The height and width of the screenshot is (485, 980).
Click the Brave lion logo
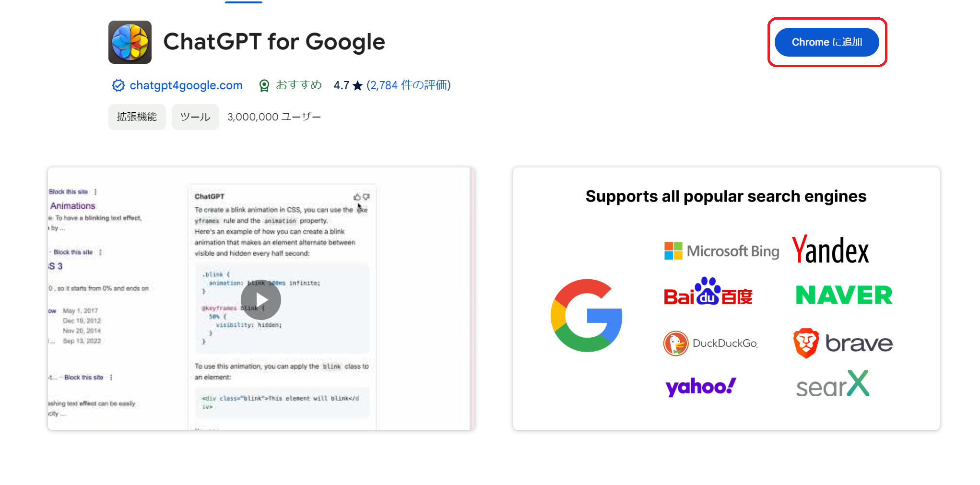pos(806,343)
